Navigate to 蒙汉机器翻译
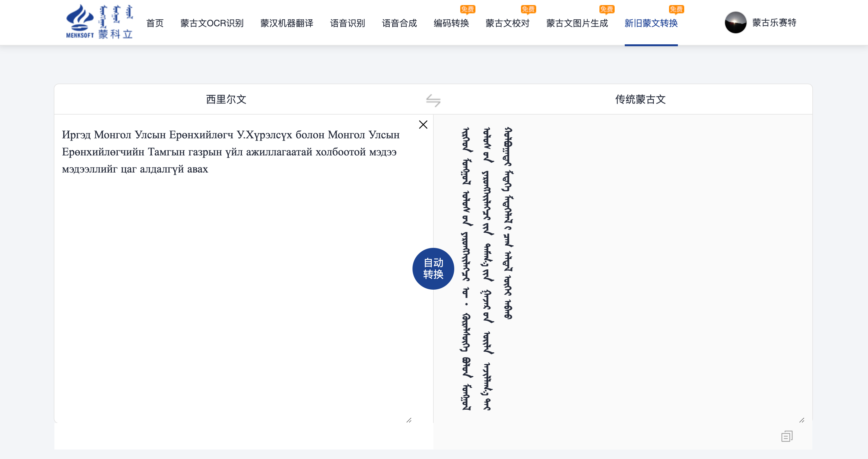Screen dimensions: 868x459 287,23
